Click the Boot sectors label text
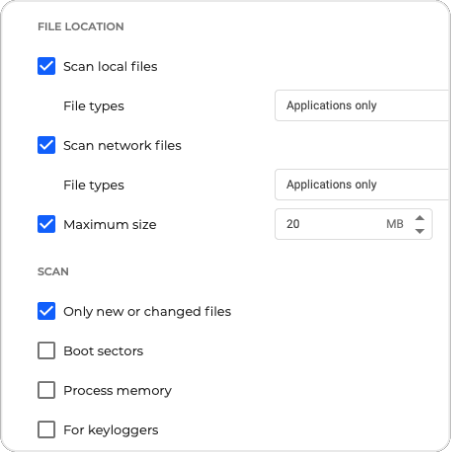This screenshot has width=451, height=452. [103, 351]
